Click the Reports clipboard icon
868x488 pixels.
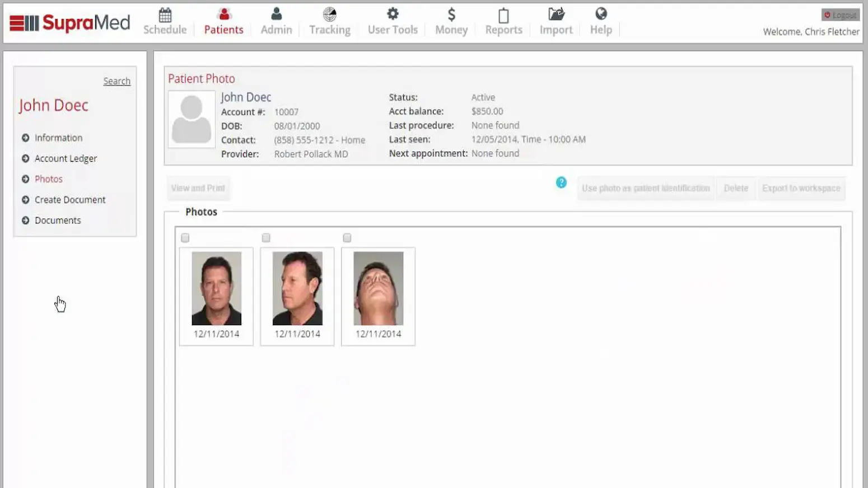coord(503,13)
